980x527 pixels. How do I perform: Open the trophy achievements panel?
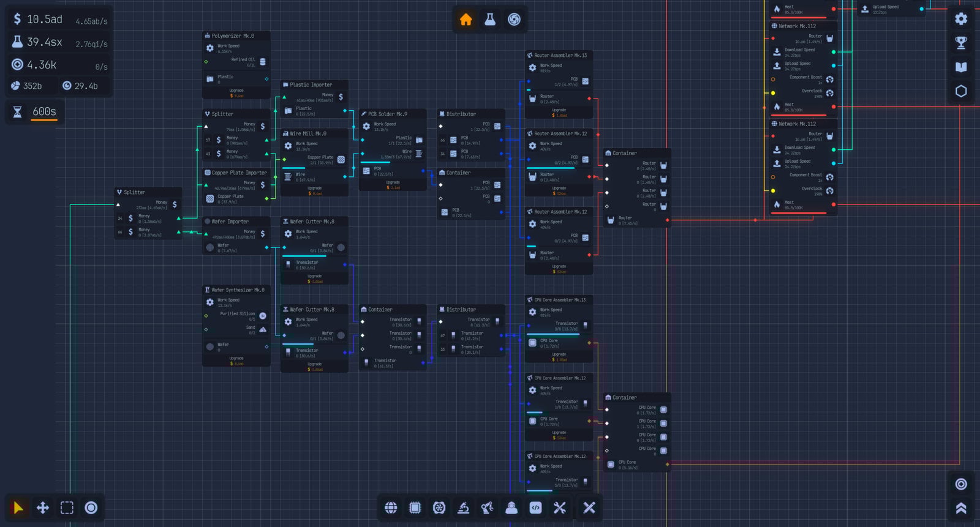tap(961, 43)
